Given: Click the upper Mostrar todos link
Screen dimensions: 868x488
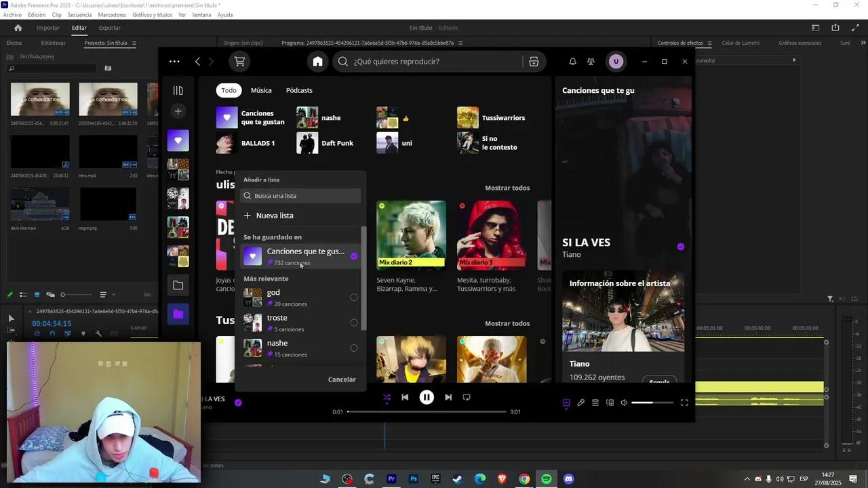Looking at the screenshot, I should (507, 188).
